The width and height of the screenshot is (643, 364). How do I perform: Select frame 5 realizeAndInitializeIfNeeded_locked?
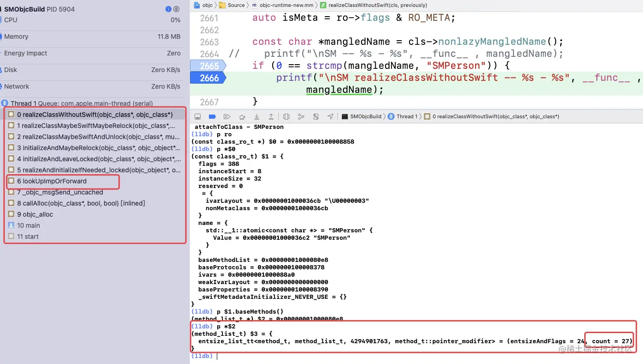[x=95, y=170]
